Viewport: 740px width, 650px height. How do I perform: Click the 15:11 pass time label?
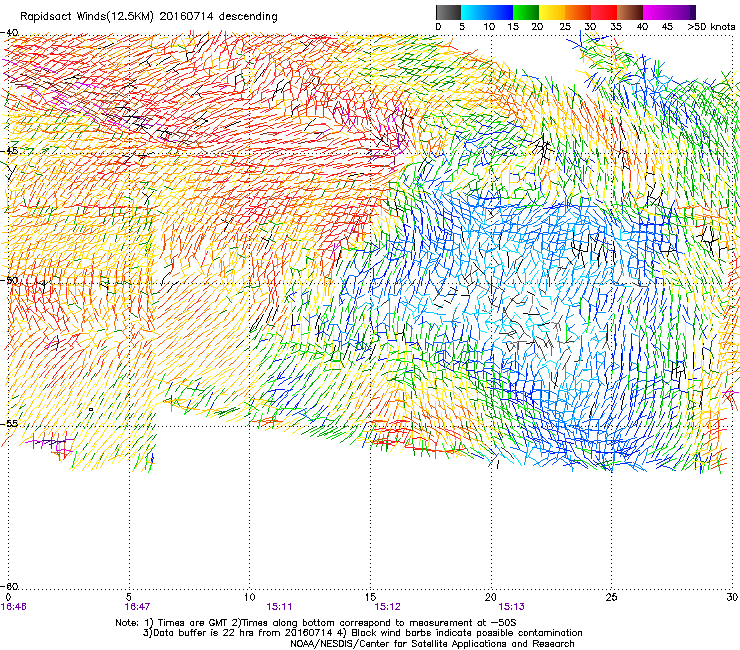[x=279, y=607]
